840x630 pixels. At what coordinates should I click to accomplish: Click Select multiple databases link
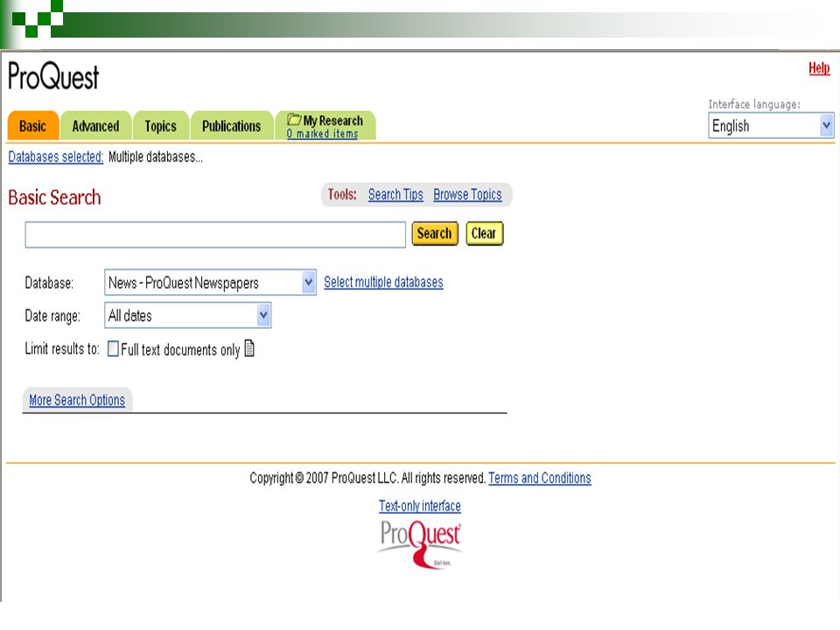[x=383, y=282]
